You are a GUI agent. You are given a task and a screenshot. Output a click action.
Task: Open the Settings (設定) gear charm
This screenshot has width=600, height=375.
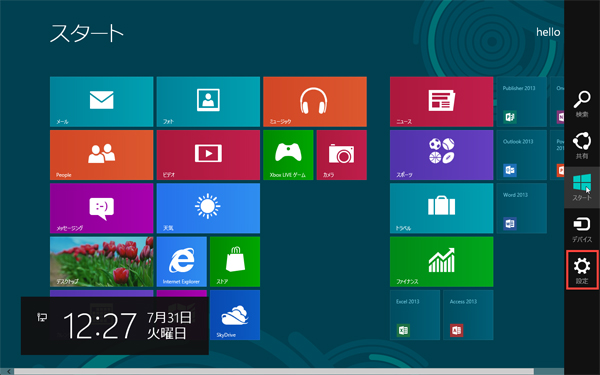coord(582,270)
